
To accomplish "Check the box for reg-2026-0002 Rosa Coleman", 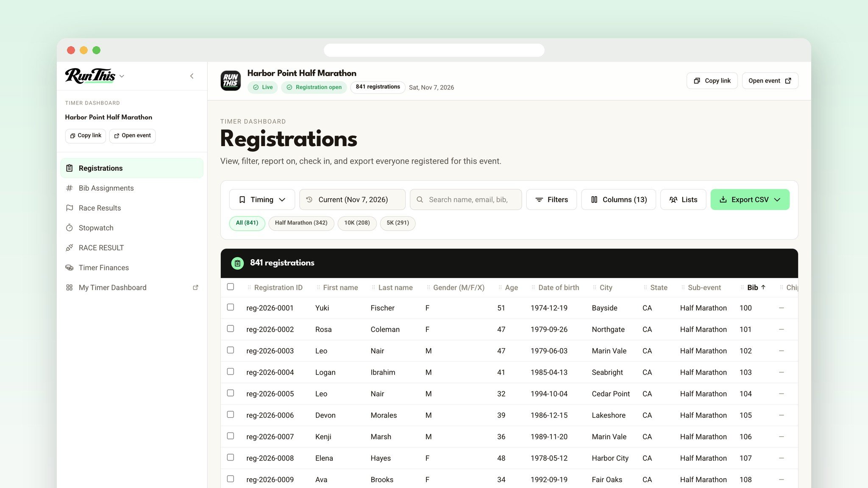I will click(x=231, y=329).
